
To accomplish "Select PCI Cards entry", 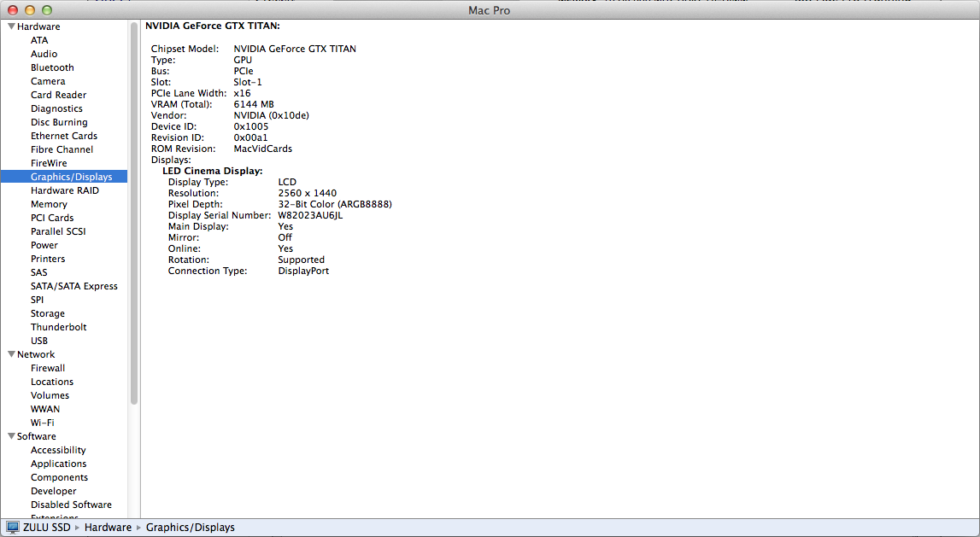I will tap(52, 218).
